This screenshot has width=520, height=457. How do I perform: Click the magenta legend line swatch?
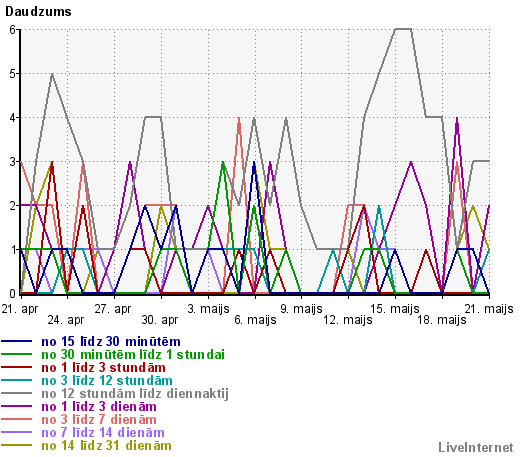click(17, 407)
